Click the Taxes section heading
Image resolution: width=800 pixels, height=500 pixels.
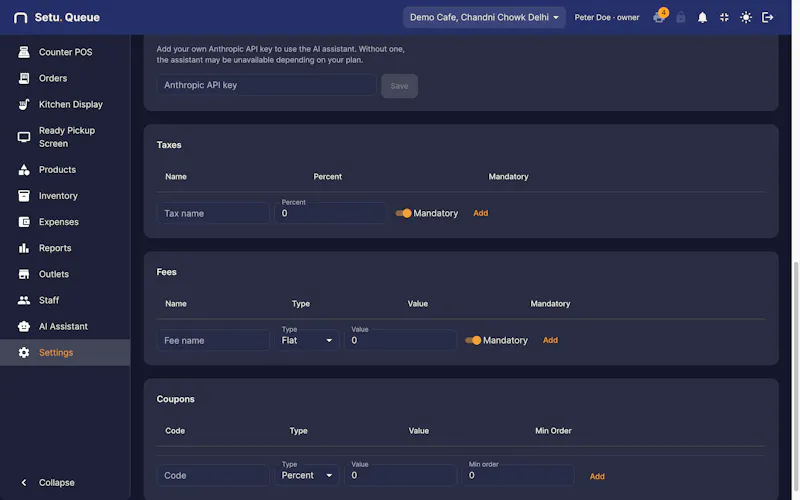click(x=169, y=145)
